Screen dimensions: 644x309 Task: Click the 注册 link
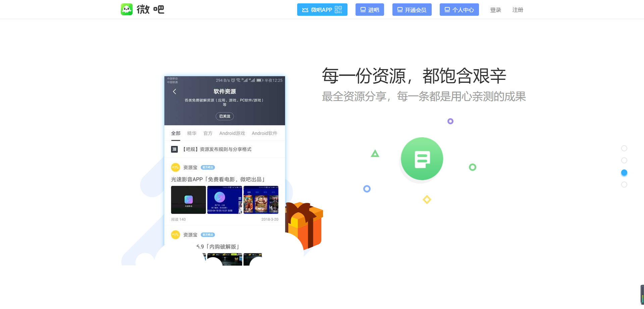click(518, 10)
